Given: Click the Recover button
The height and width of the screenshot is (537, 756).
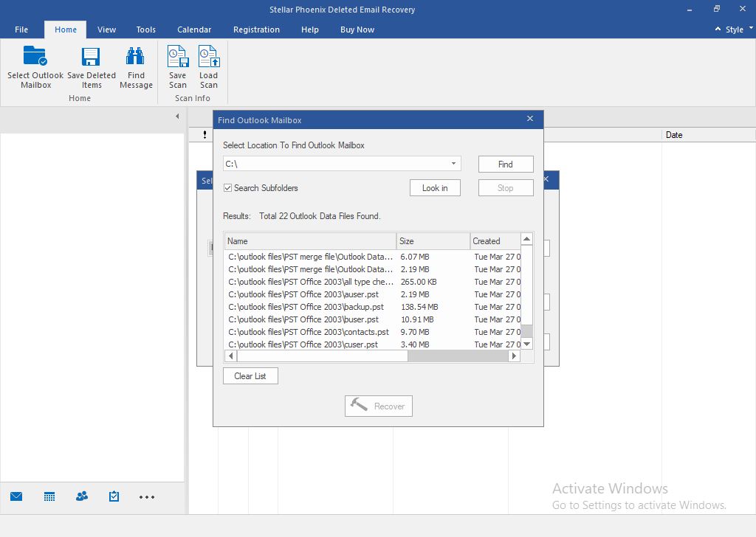Looking at the screenshot, I should 379,406.
